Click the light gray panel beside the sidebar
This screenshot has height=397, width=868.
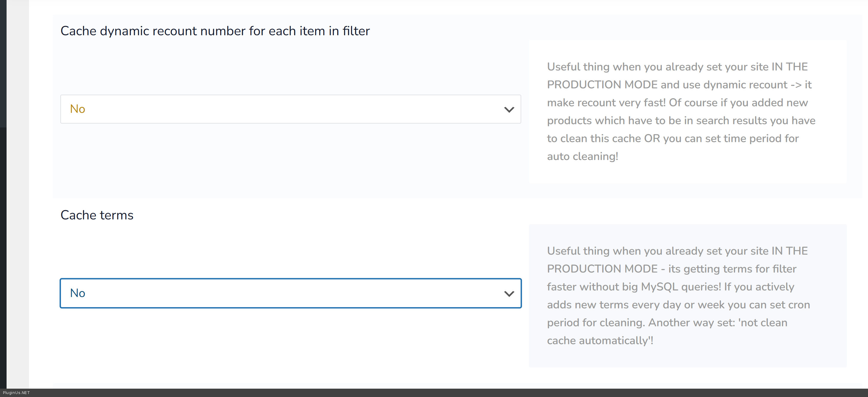(18, 202)
